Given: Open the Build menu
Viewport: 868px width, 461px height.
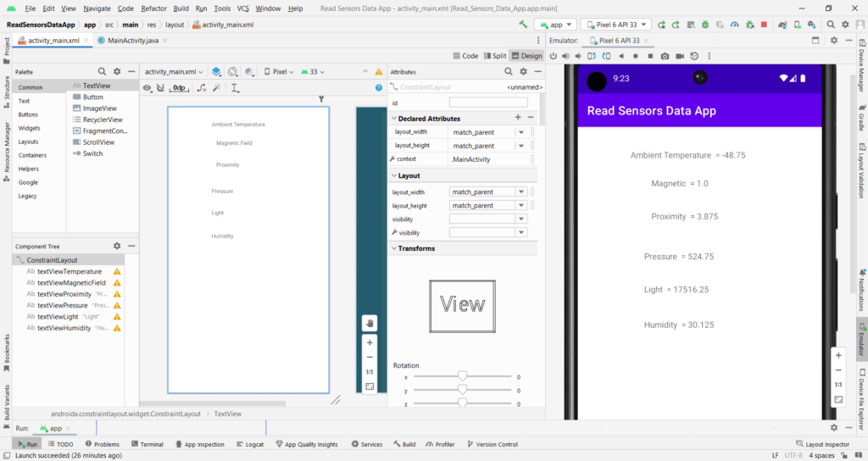Looking at the screenshot, I should click(x=181, y=8).
